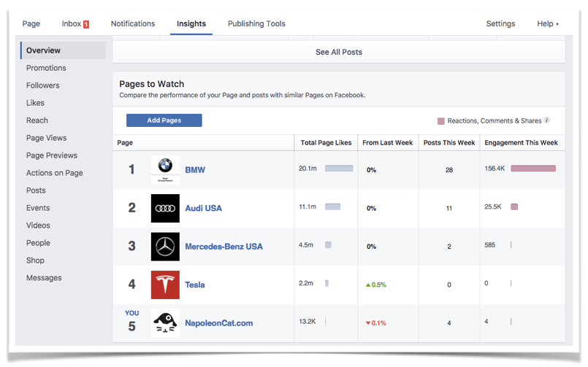Open the Tesla page link

tap(195, 285)
